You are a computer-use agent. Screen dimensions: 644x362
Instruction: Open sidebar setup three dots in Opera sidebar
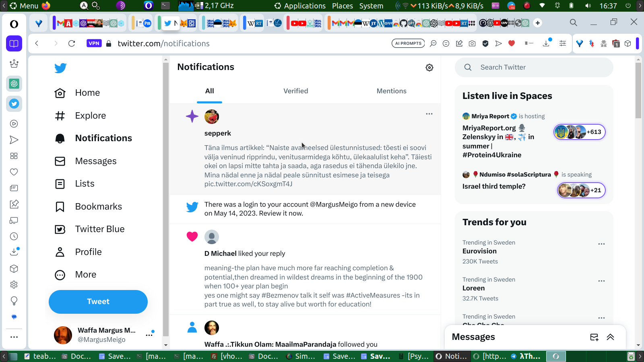click(14, 337)
